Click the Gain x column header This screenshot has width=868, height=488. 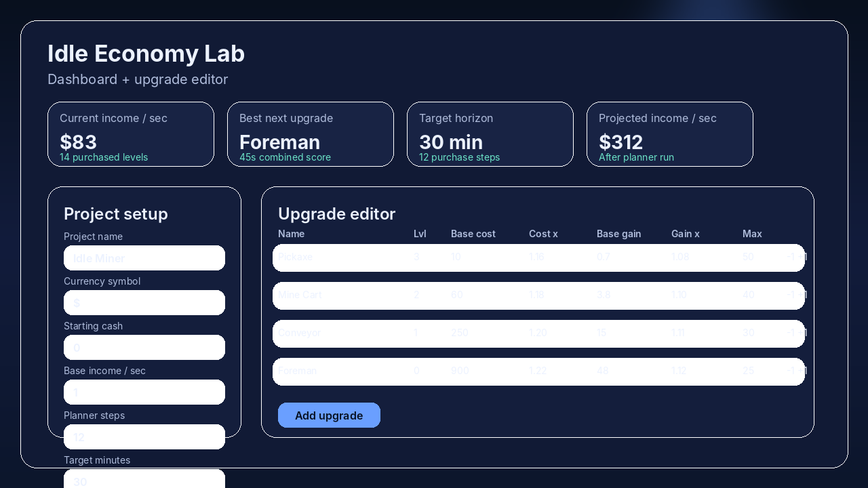[686, 234]
